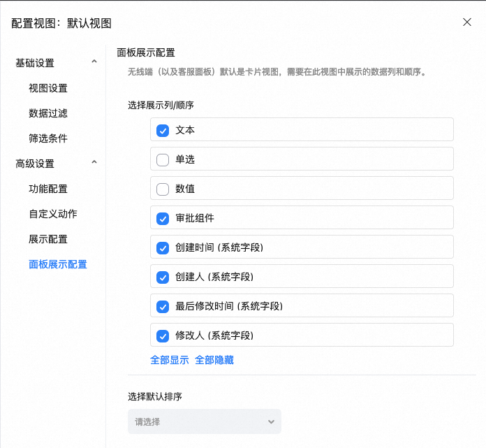Open the 请选择 default sort dropdown
The height and width of the screenshot is (448, 486).
(x=205, y=421)
